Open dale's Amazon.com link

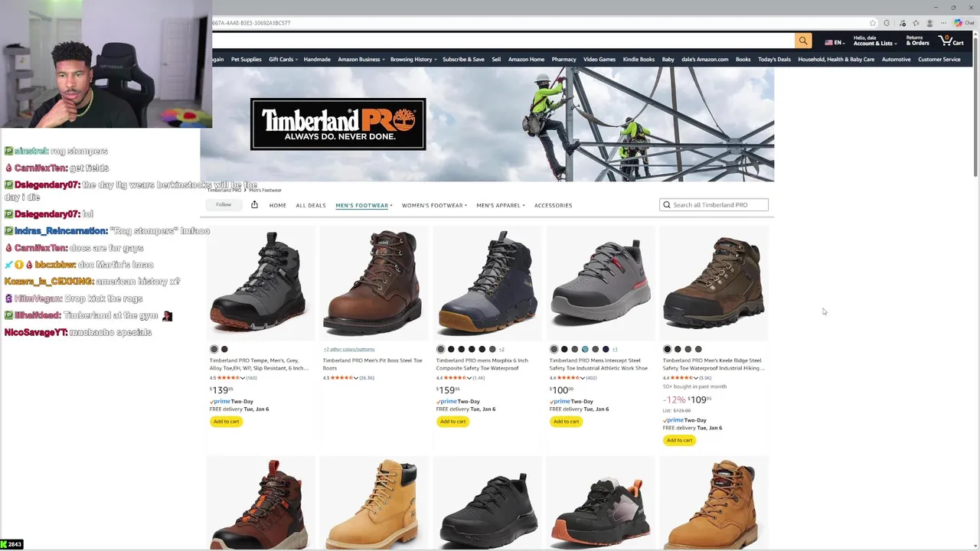click(704, 59)
